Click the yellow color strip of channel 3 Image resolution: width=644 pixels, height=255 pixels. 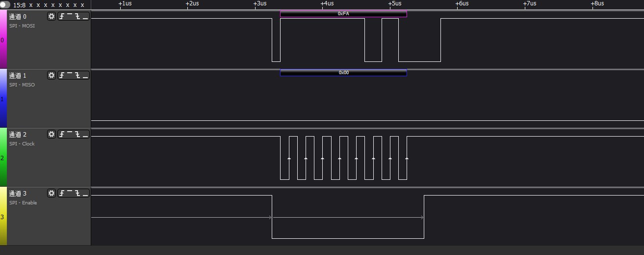3,216
